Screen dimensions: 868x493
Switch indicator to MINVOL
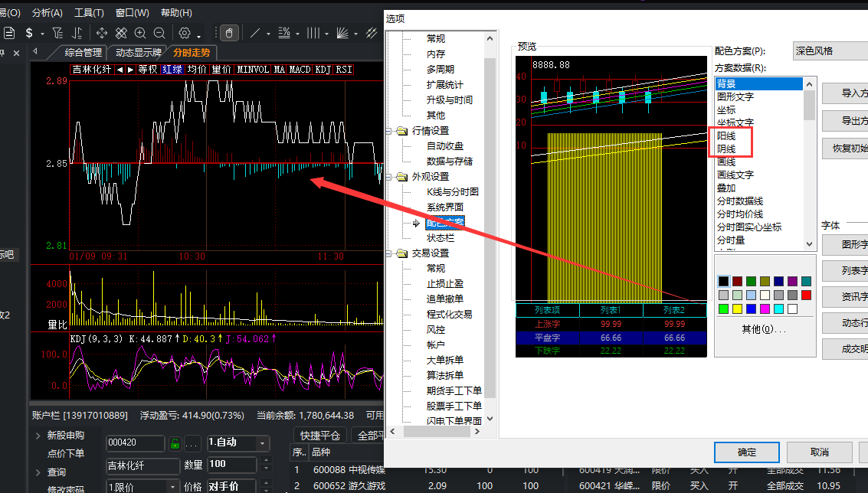click(x=253, y=70)
